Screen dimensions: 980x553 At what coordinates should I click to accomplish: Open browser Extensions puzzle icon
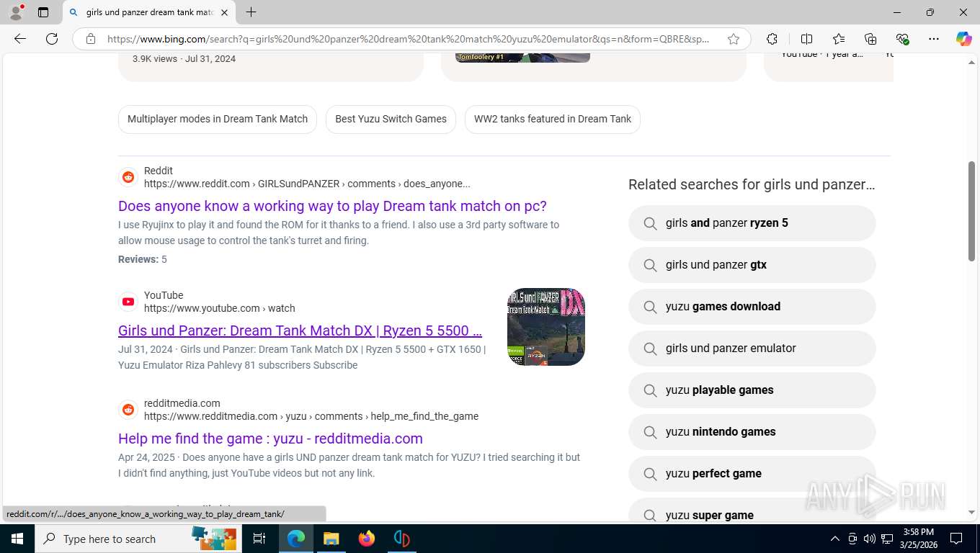pos(772,39)
